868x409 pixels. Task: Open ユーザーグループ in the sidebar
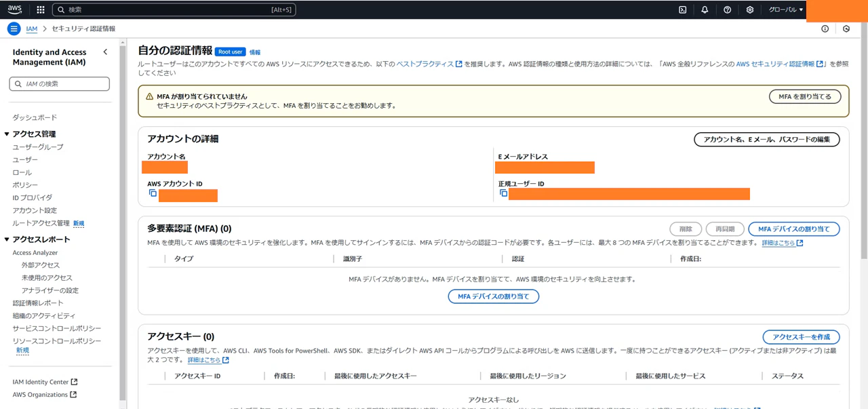[38, 147]
